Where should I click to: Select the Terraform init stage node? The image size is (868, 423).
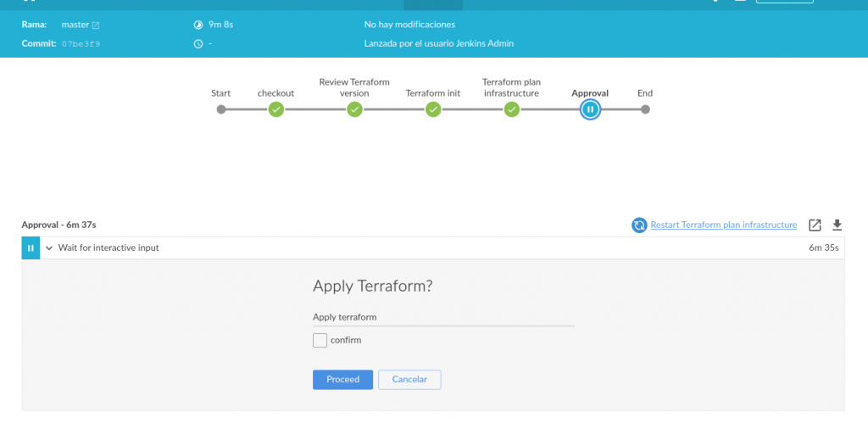pyautogui.click(x=433, y=109)
